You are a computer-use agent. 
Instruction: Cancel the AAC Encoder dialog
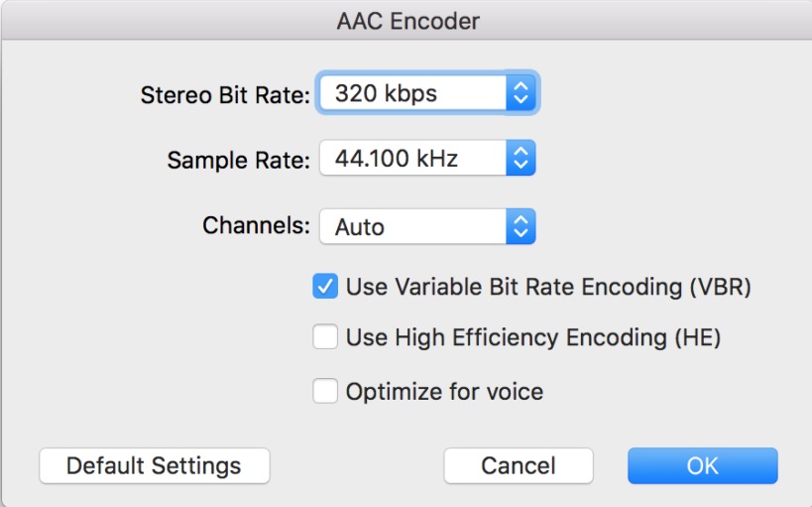(518, 465)
